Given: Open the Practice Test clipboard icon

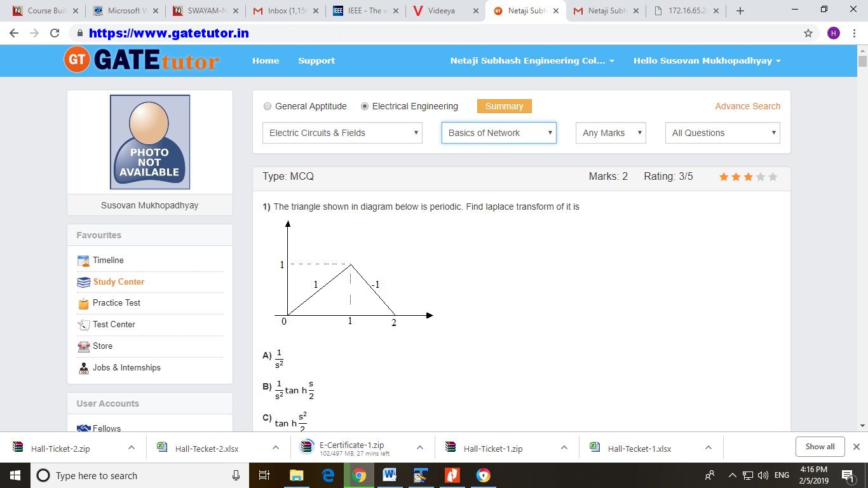Looking at the screenshot, I should coord(83,303).
